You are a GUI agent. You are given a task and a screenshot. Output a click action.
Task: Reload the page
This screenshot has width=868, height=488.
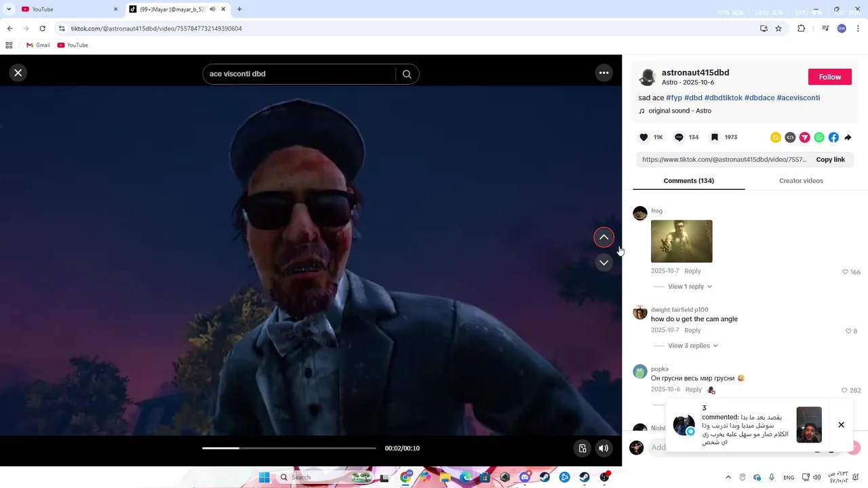[x=42, y=28]
